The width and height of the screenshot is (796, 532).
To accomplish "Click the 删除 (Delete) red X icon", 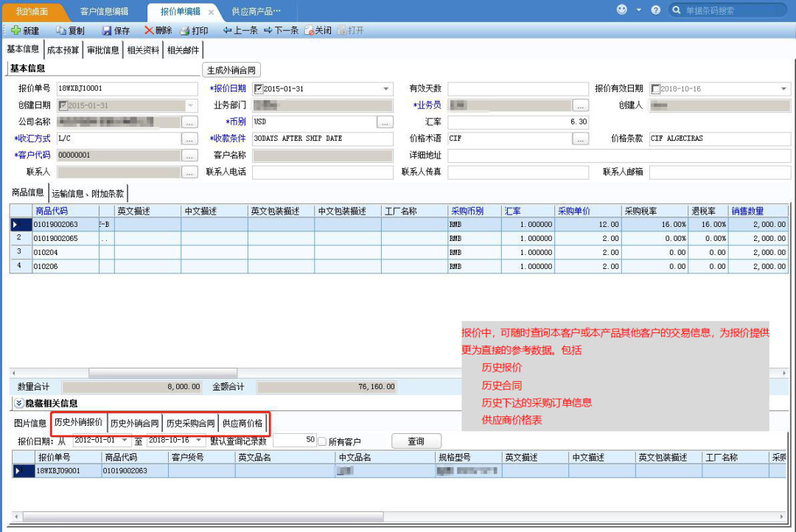I will coord(149,31).
